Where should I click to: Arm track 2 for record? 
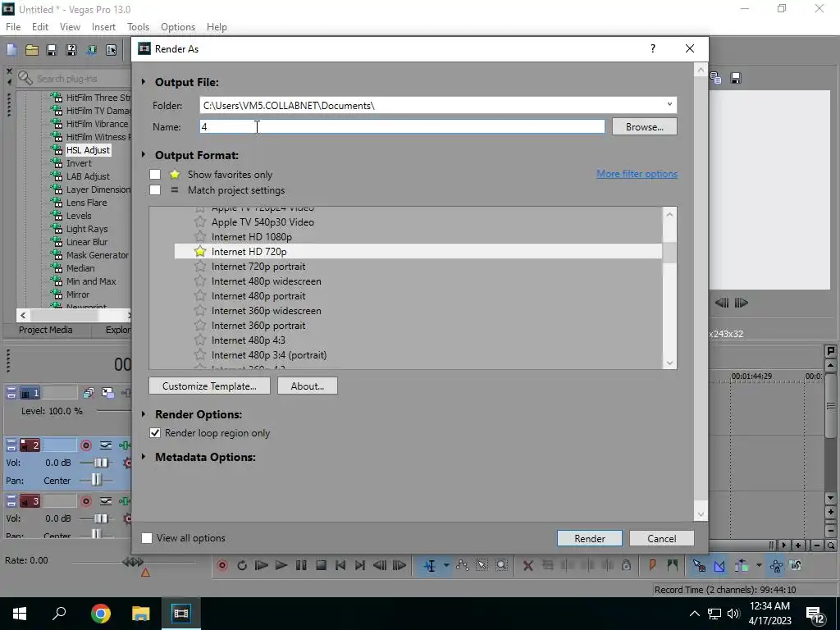pos(85,445)
